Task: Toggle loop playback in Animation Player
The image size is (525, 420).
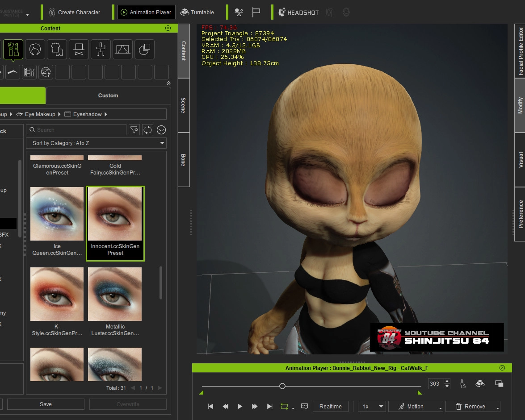Action: coord(284,406)
